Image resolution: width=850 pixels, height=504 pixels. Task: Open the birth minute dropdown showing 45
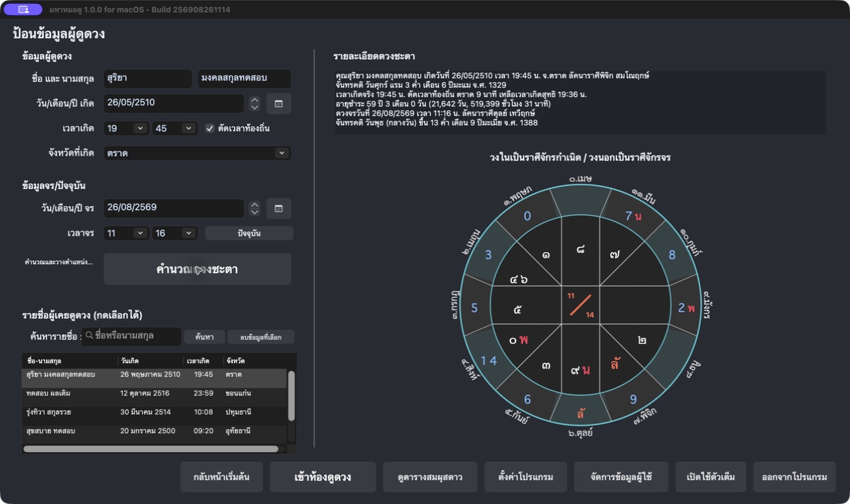175,129
